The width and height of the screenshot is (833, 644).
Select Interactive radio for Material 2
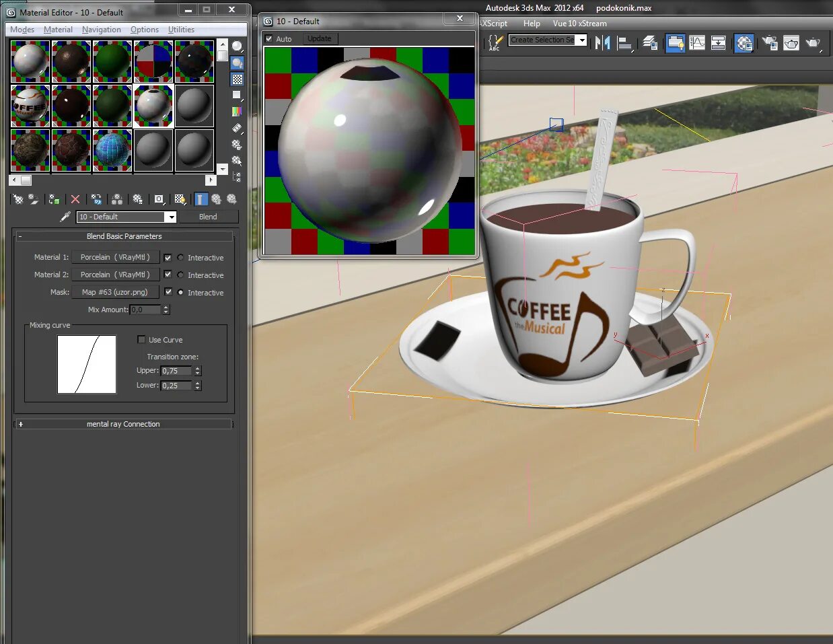tap(180, 275)
